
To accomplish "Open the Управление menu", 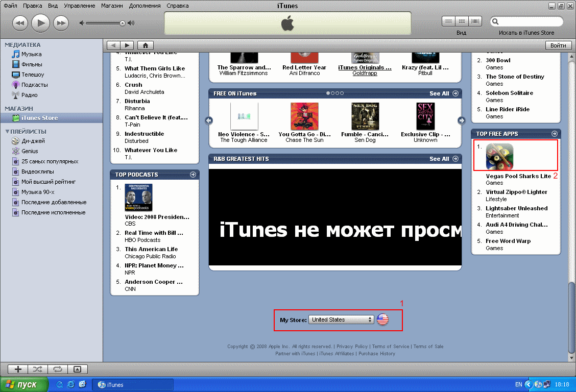I will pyautogui.click(x=80, y=6).
